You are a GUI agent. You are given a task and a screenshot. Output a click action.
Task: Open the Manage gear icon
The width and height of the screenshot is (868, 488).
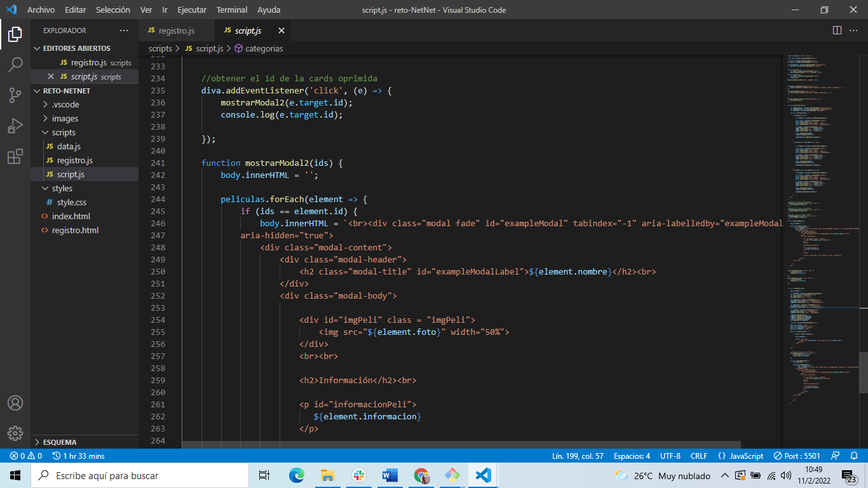point(15,433)
